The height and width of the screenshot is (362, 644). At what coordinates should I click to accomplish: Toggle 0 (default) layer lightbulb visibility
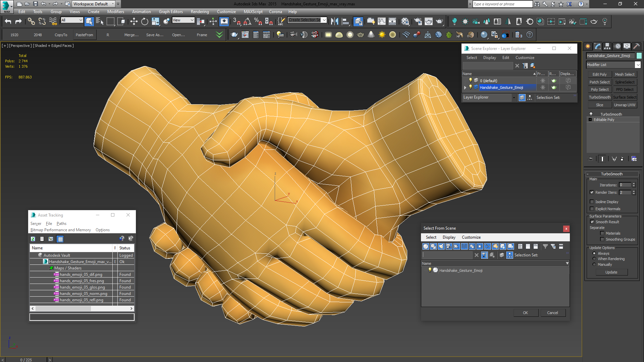click(471, 80)
